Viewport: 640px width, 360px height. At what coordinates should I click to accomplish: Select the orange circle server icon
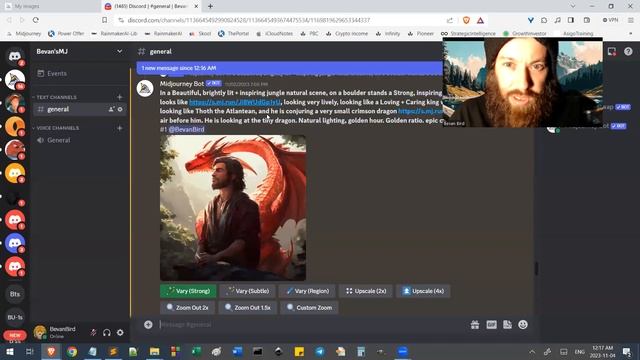tap(15, 126)
